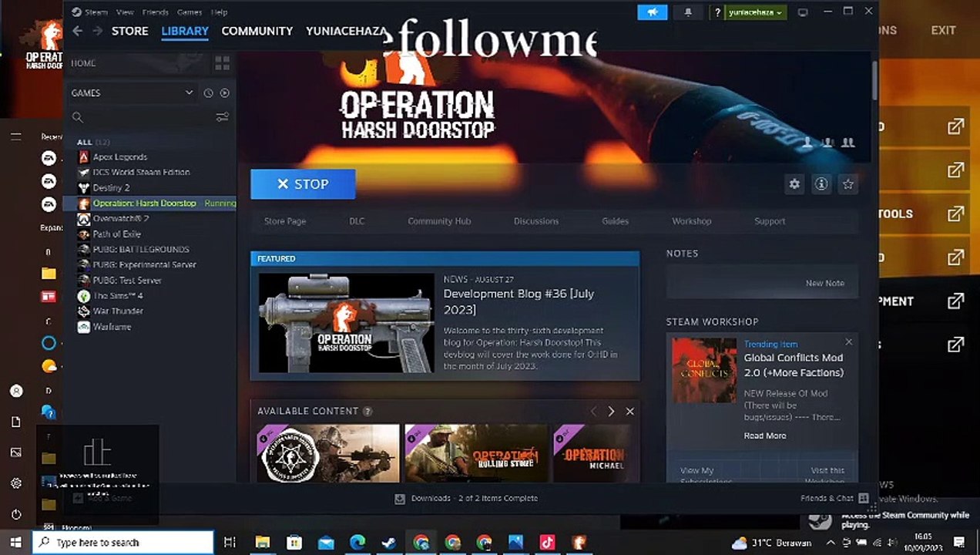This screenshot has height=555, width=980.
Task: Open Steam from the Windows taskbar
Action: pos(389,543)
